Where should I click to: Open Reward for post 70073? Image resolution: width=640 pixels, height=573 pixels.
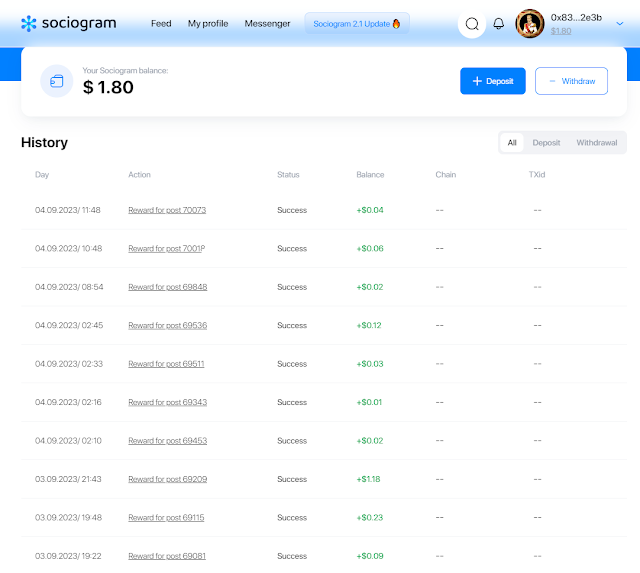(167, 210)
